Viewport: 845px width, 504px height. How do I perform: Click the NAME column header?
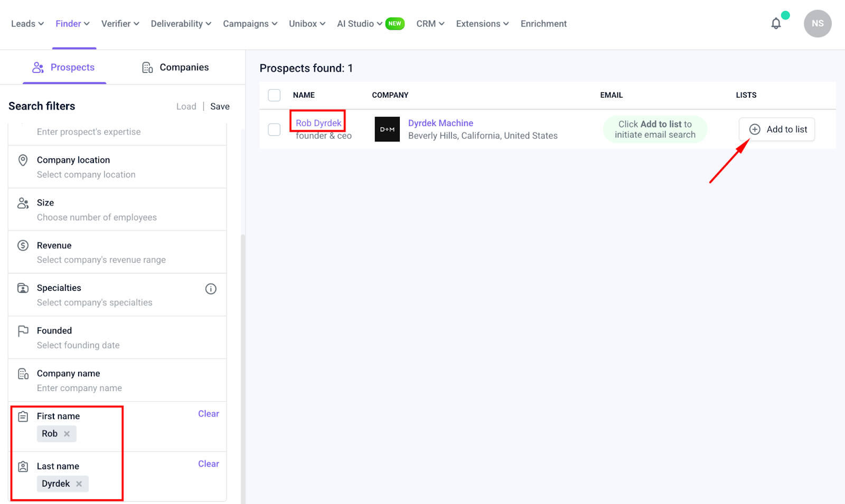tap(304, 95)
